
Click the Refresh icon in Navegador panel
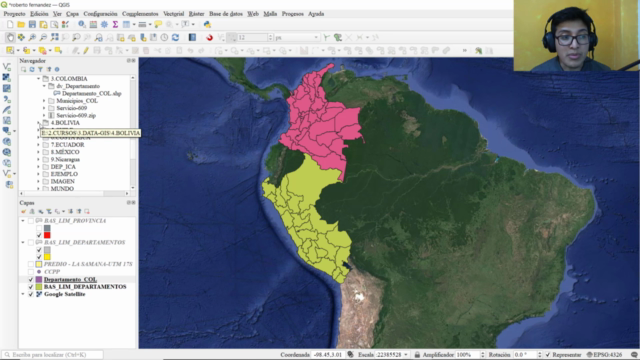pyautogui.click(x=32, y=69)
